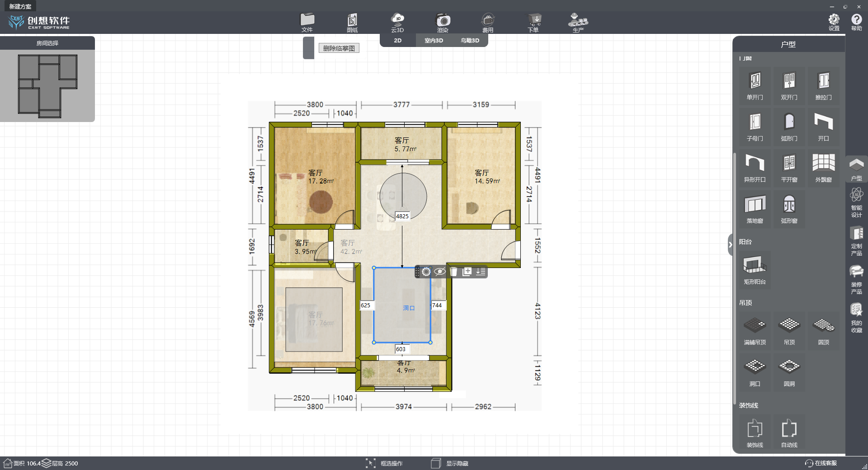Open 设置 settings gear
The width and height of the screenshot is (868, 470).
coord(834,22)
